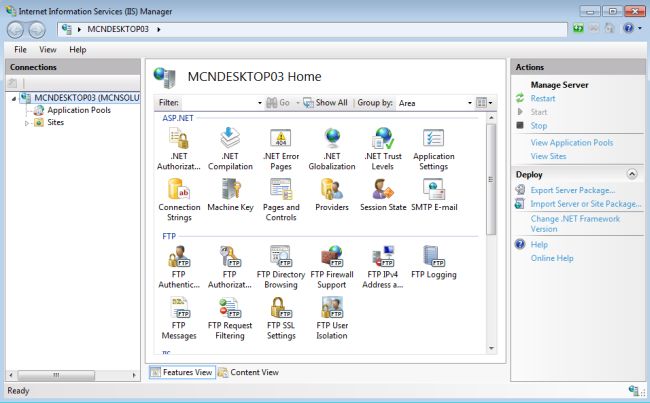
Task: Open FTP Authentication feature
Action: click(x=179, y=267)
